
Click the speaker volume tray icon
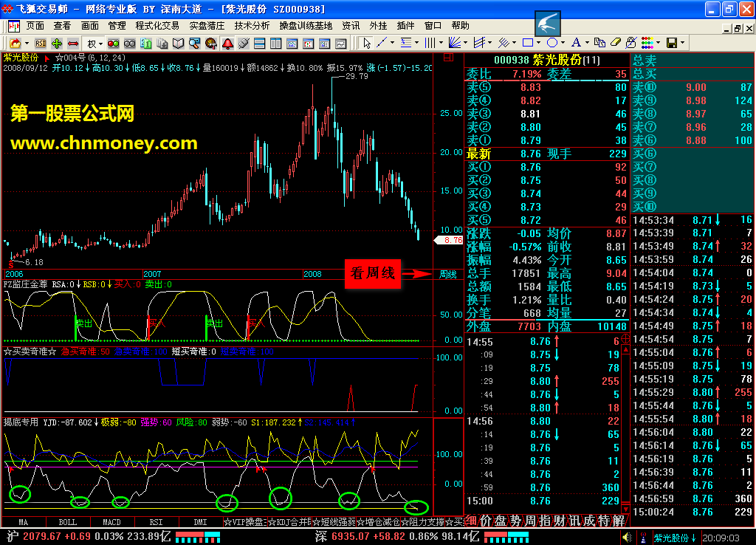pyautogui.click(x=626, y=538)
